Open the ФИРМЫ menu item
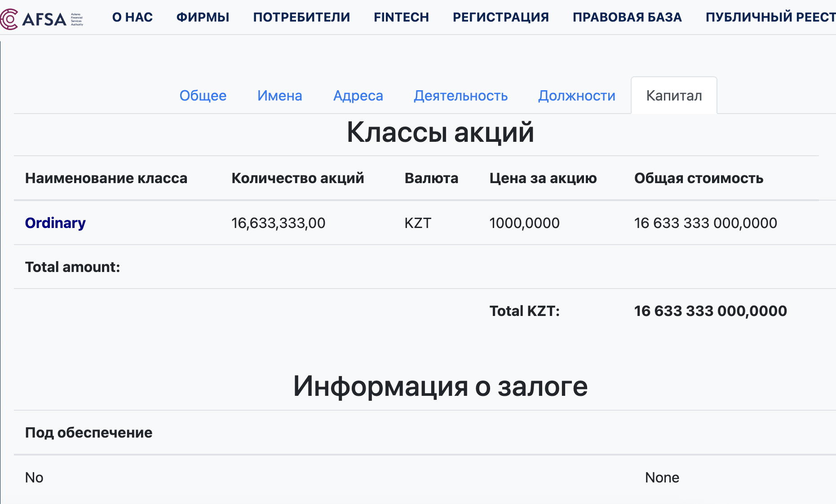 coord(203,17)
